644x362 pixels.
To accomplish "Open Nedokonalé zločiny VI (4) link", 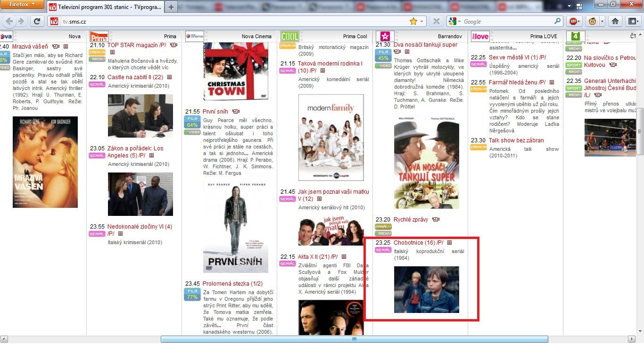I will click(x=140, y=230).
